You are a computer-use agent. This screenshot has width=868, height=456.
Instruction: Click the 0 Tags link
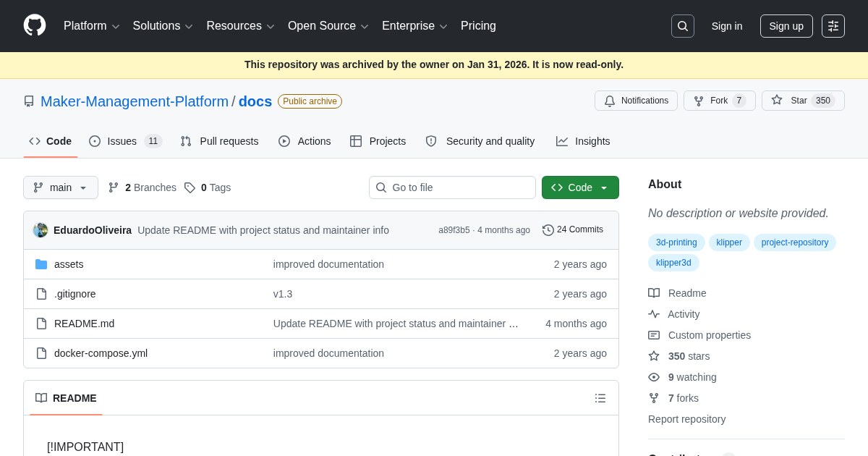point(208,187)
